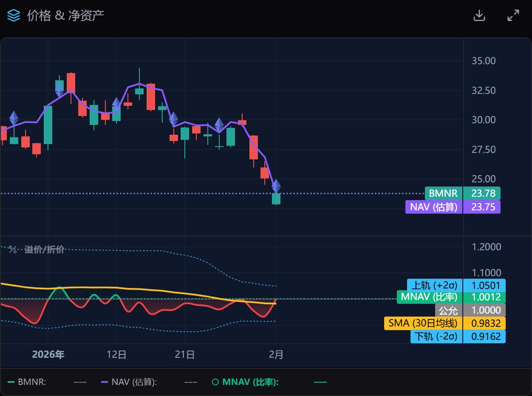532x396 pixels.
Task: Click the Ethereum marker near 12日
Action: (116, 105)
